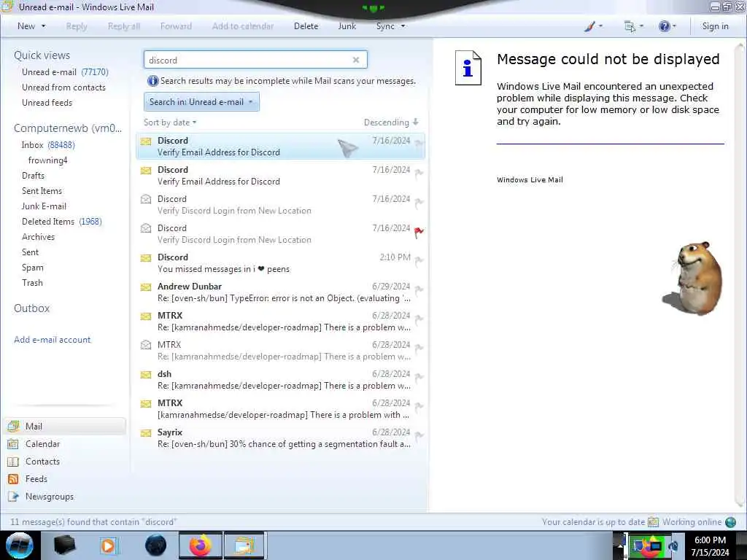Toggle the Descending sort order
The image size is (747, 560).
391,122
